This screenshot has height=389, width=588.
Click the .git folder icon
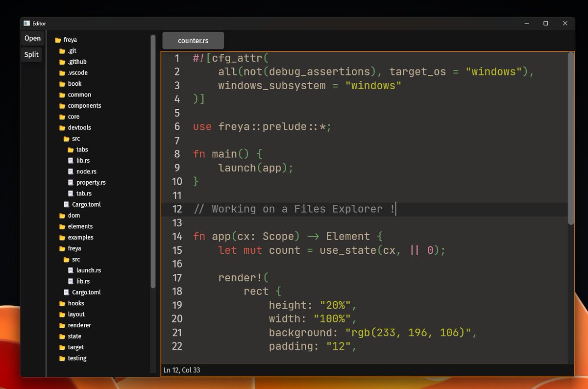click(x=62, y=51)
